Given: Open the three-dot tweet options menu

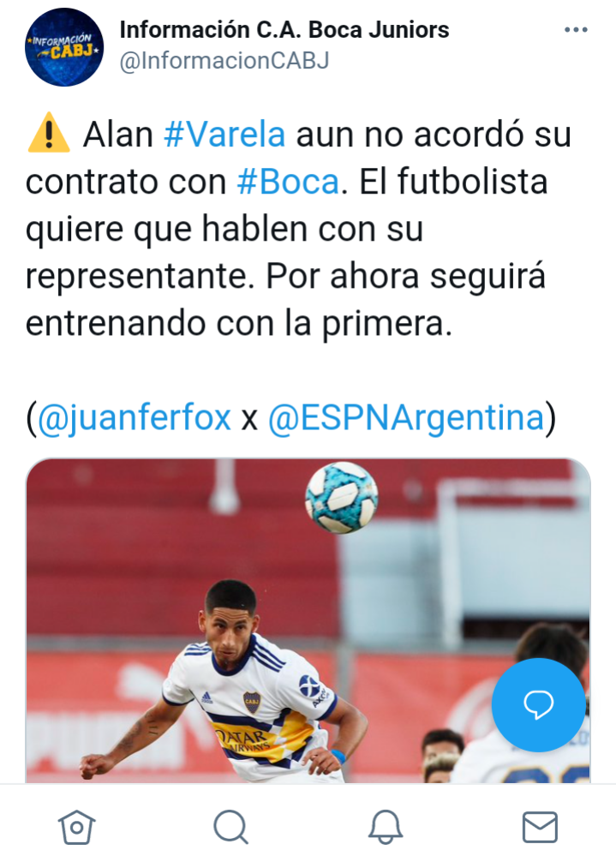Looking at the screenshot, I should 576,30.
